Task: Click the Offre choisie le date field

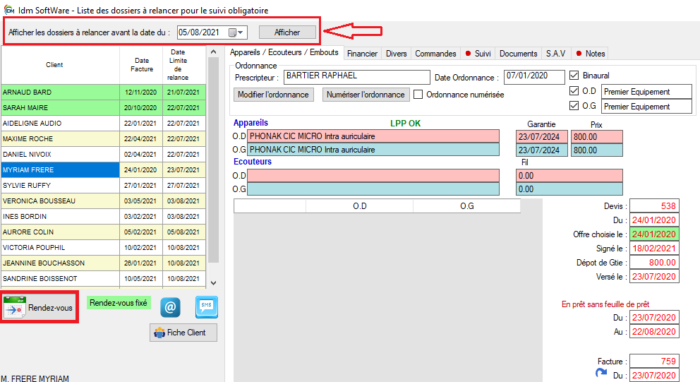Action: (x=654, y=234)
